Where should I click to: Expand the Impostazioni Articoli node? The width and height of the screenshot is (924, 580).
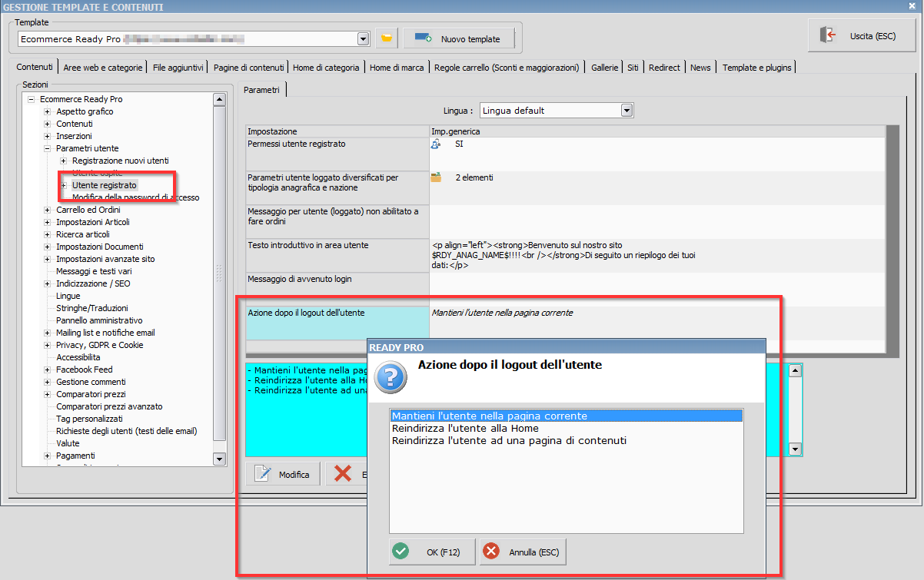click(47, 222)
